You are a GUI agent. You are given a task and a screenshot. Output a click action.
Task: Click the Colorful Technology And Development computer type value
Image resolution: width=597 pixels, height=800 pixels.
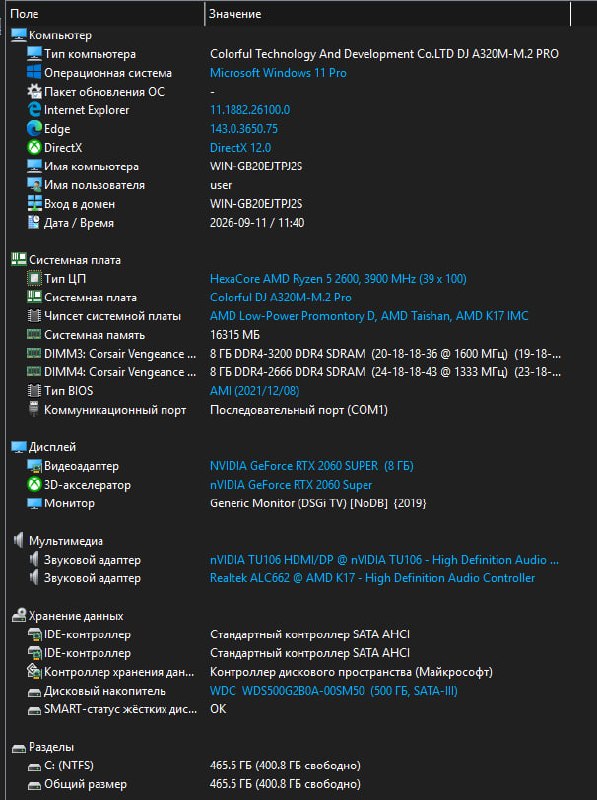click(x=384, y=54)
